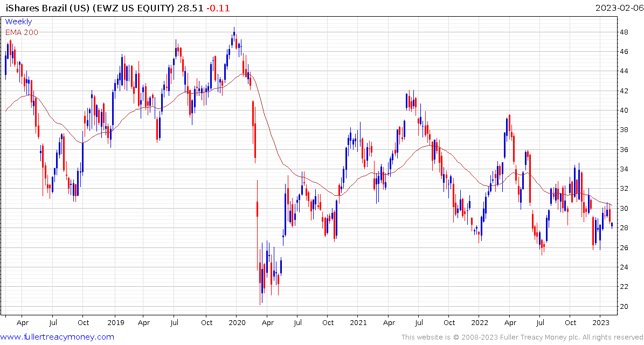Select the 28 price axis label
Viewport: 644px width, 345px height.
point(625,228)
